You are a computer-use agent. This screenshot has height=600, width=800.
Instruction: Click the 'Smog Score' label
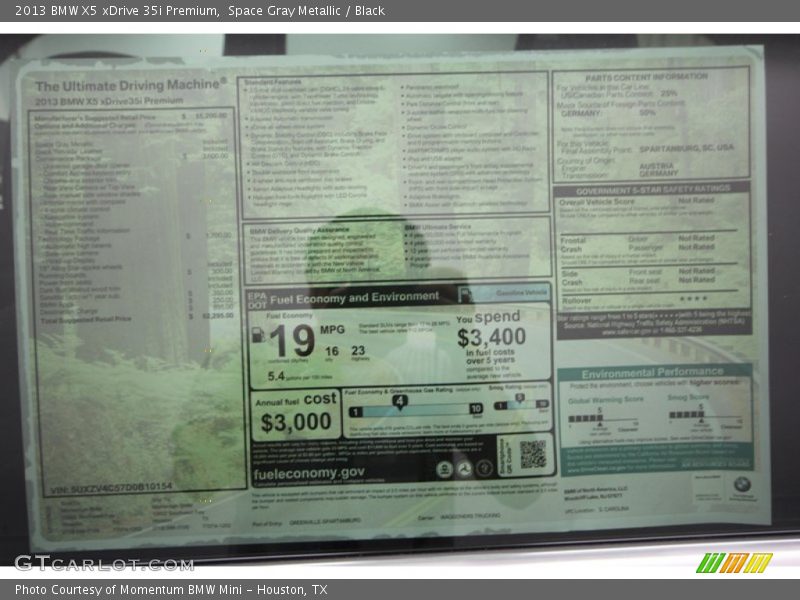(x=688, y=397)
